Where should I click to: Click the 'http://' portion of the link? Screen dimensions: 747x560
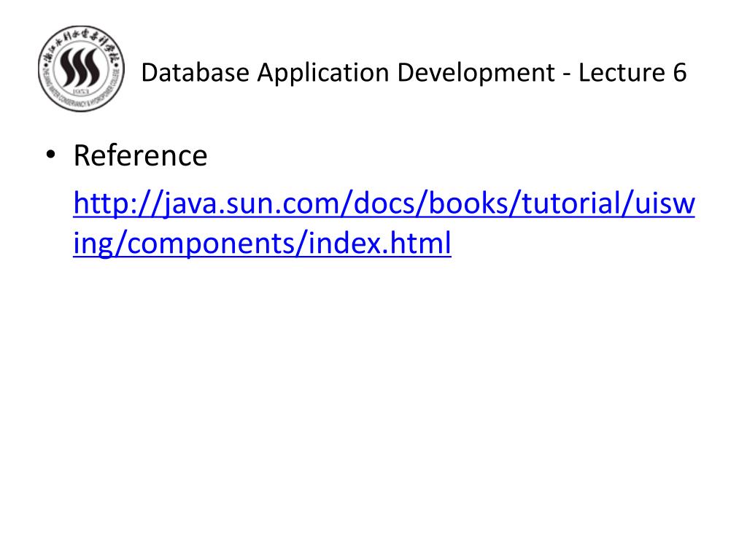point(118,204)
